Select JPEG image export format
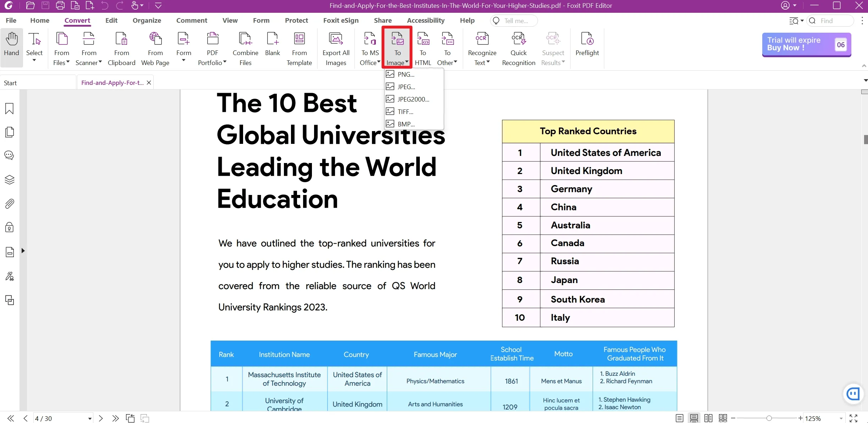 pyautogui.click(x=407, y=87)
